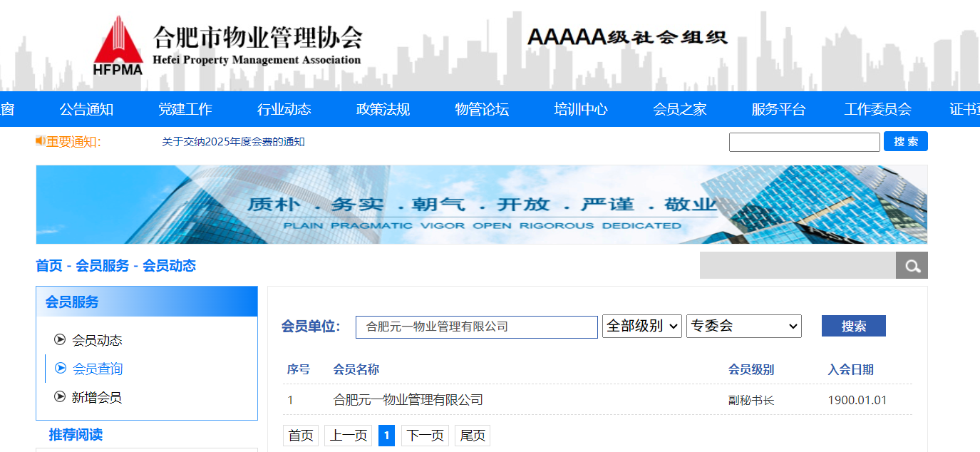Click the 会员单位 name input field
Image resolution: width=980 pixels, height=452 pixels.
pos(477,327)
